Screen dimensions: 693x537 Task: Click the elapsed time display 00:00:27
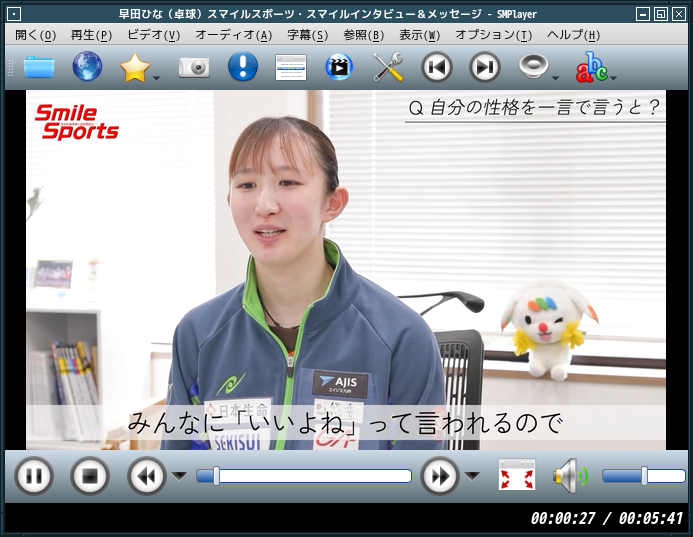563,518
